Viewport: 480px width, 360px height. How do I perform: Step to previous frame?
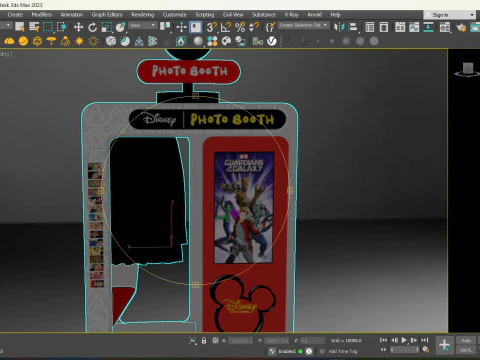coord(394,340)
